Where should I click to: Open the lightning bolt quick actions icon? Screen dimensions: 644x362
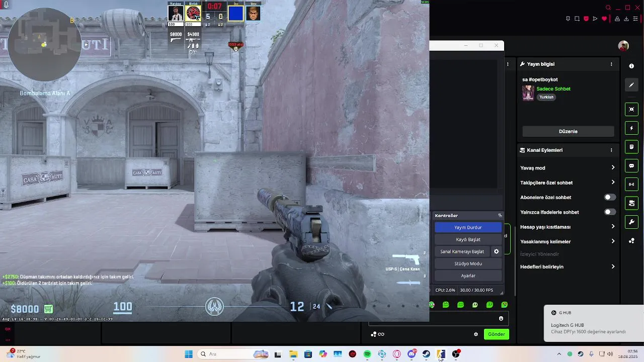tap(631, 128)
